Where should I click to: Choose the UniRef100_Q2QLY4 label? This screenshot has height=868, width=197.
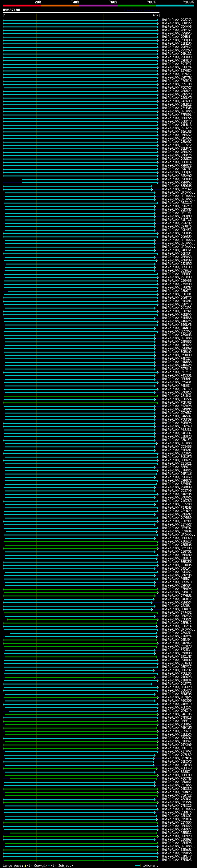coord(177,67)
